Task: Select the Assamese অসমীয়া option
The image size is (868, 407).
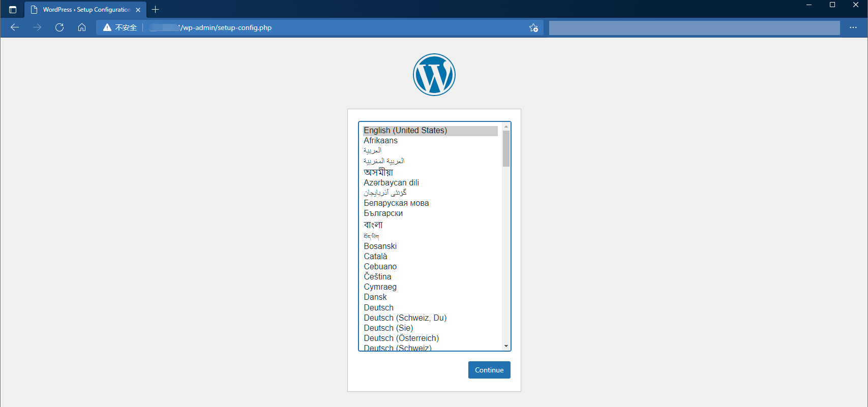Action: tap(430, 172)
